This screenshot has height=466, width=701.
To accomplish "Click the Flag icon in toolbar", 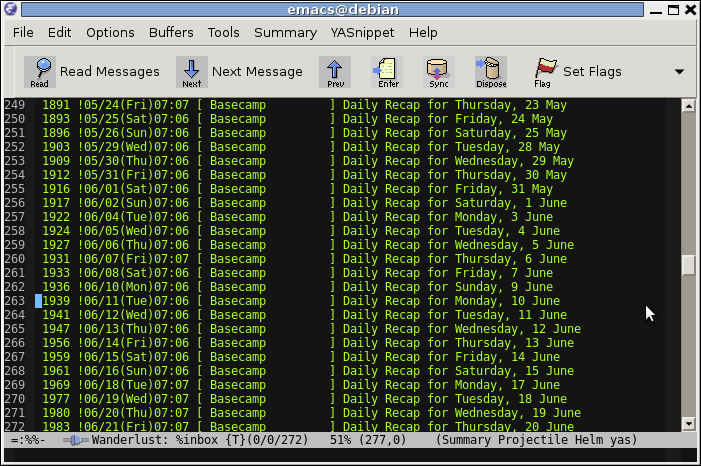I will (x=543, y=72).
